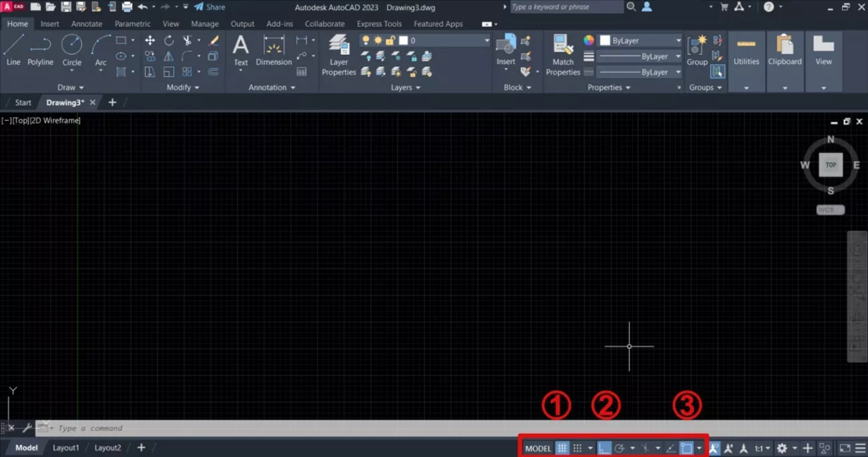
Task: Toggle object snap in the status bar
Action: click(686, 448)
